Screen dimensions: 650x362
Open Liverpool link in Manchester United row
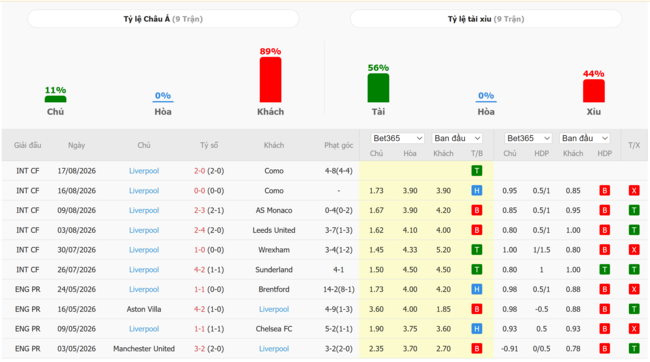coord(274,349)
